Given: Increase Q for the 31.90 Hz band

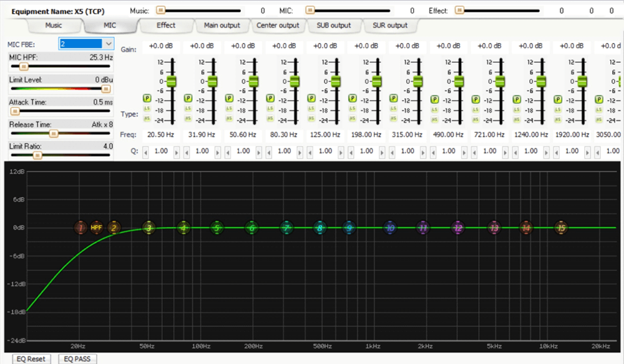Looking at the screenshot, I should [x=218, y=152].
